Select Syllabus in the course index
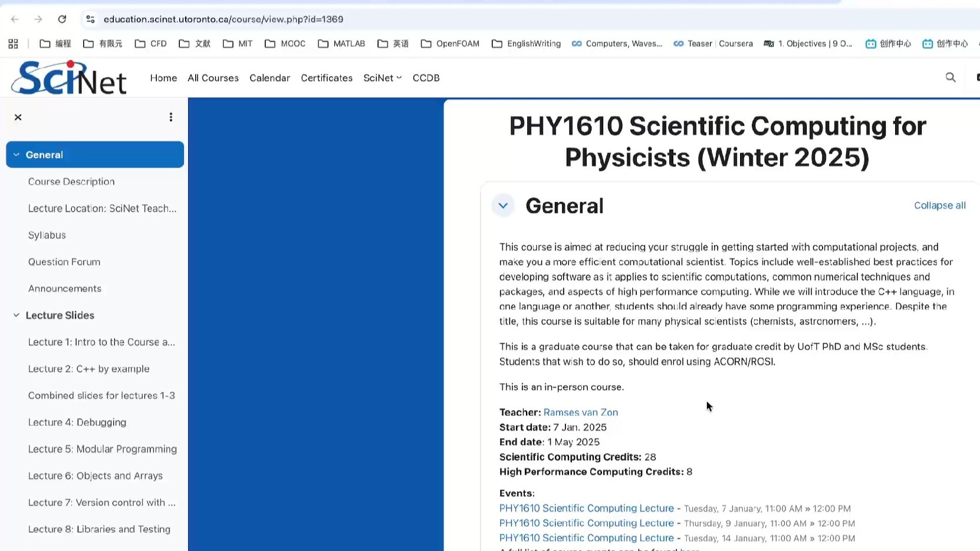 point(47,235)
